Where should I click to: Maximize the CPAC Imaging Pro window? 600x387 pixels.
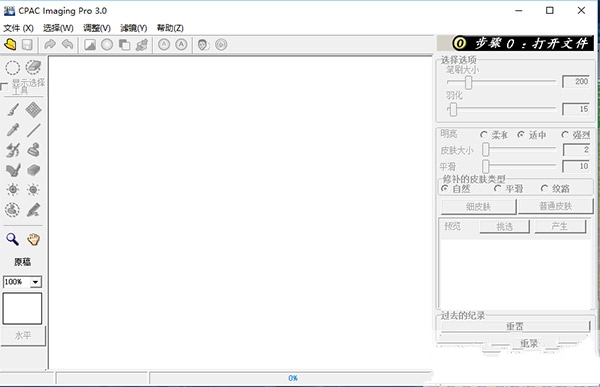(x=550, y=11)
